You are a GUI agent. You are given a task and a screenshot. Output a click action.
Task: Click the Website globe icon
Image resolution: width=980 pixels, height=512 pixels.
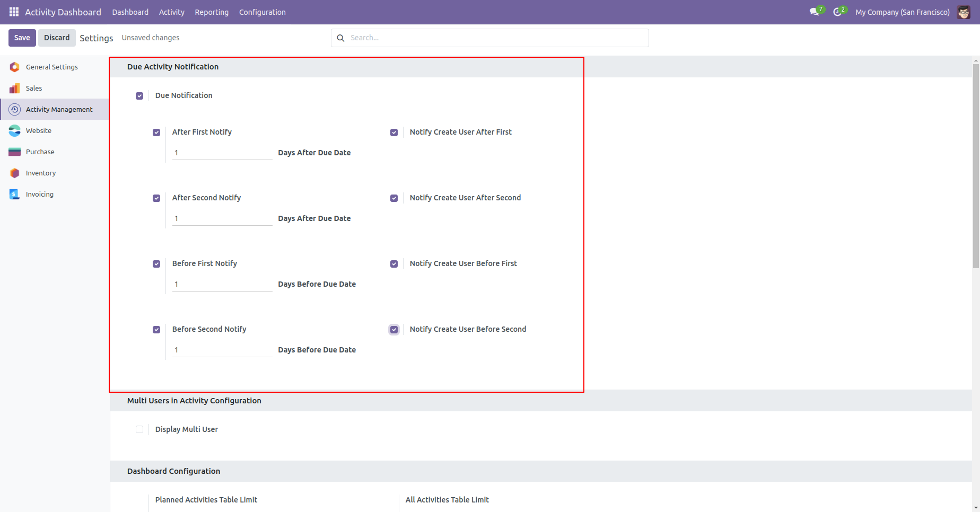point(15,130)
